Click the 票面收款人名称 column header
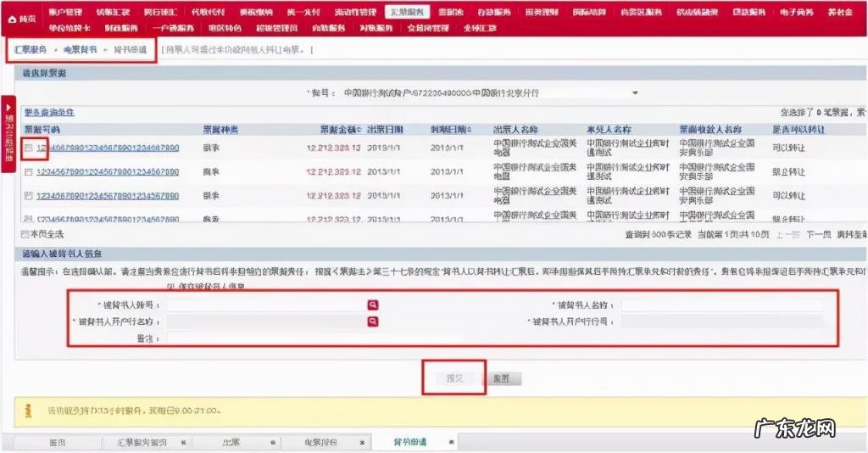 [710, 130]
